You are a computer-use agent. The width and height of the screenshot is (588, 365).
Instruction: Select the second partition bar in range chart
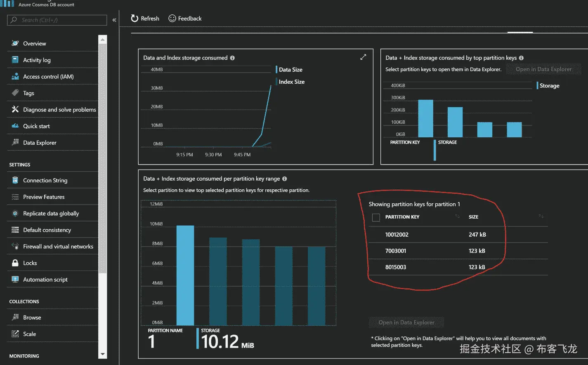click(x=218, y=281)
